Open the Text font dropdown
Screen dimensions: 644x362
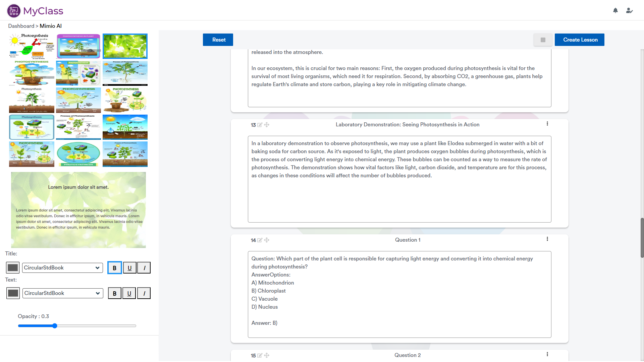[x=62, y=293]
